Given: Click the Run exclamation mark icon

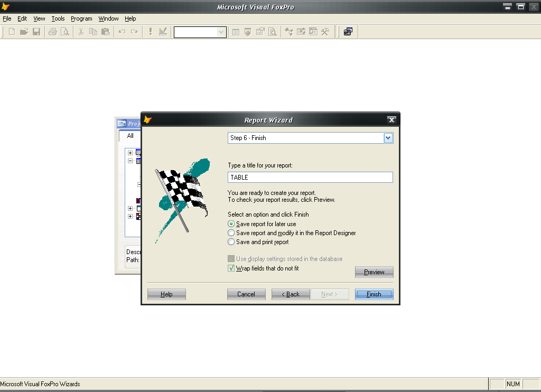Looking at the screenshot, I should pos(151,32).
